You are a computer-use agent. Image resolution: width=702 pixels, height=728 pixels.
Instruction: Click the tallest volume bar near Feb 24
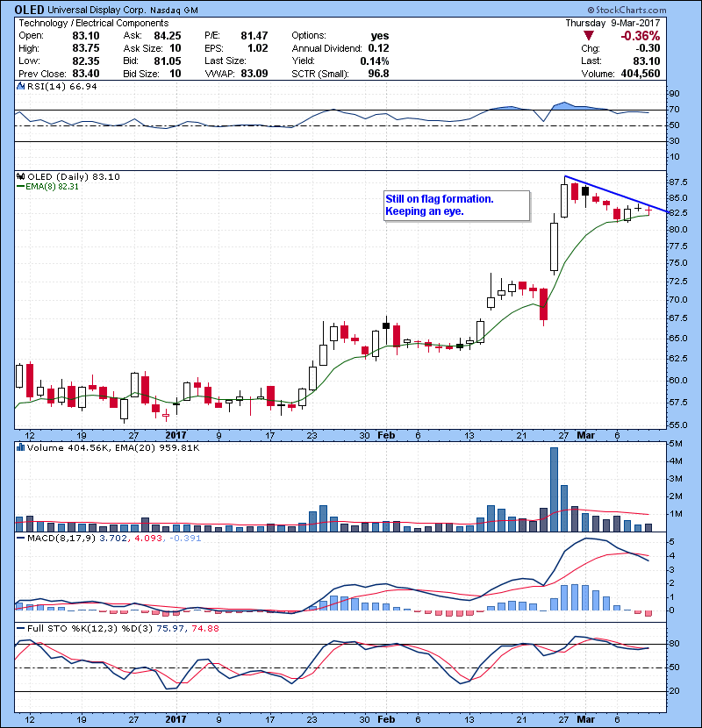(x=554, y=489)
